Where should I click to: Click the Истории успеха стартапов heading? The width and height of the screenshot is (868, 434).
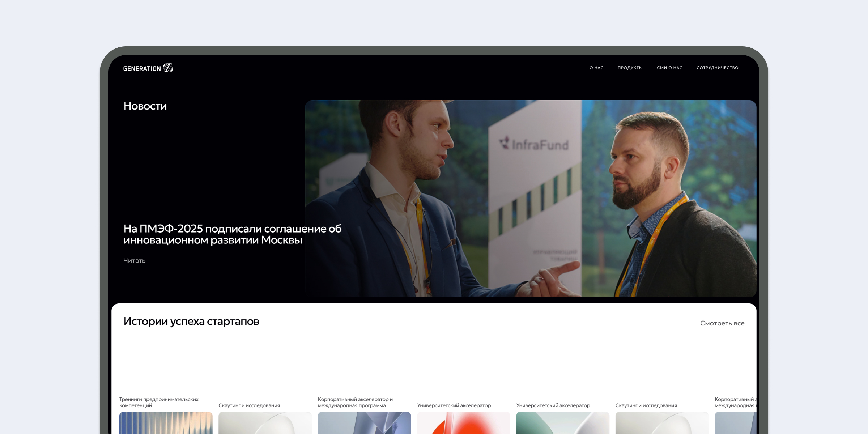pos(191,321)
